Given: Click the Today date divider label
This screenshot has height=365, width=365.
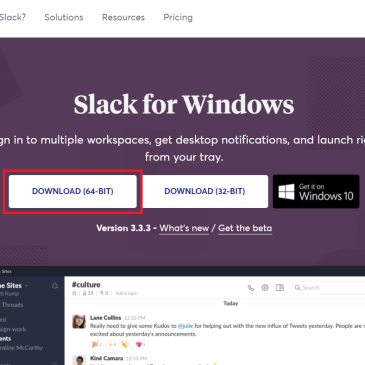Looking at the screenshot, I should (231, 303).
